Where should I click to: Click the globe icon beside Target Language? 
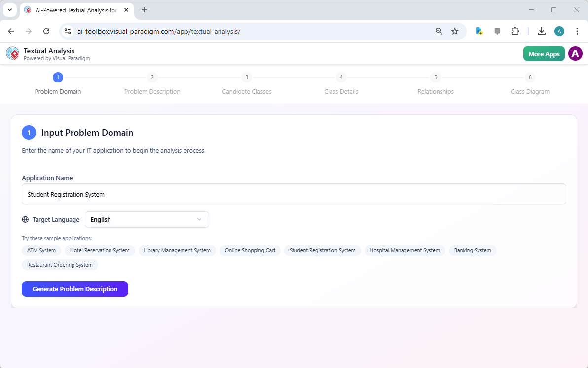pos(24,219)
